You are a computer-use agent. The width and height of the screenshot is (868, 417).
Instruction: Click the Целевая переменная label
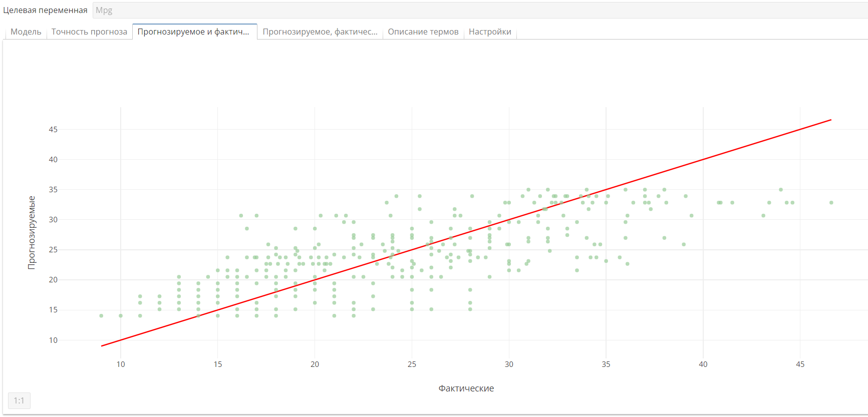[45, 10]
